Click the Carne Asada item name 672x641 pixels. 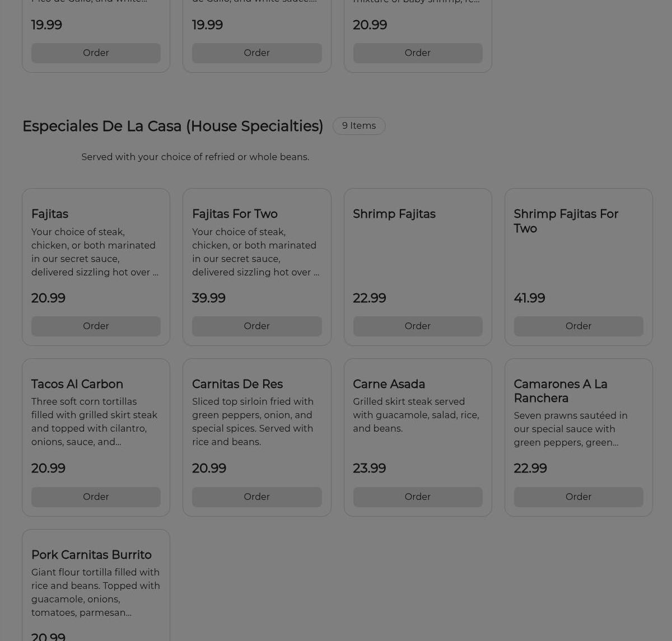point(389,384)
